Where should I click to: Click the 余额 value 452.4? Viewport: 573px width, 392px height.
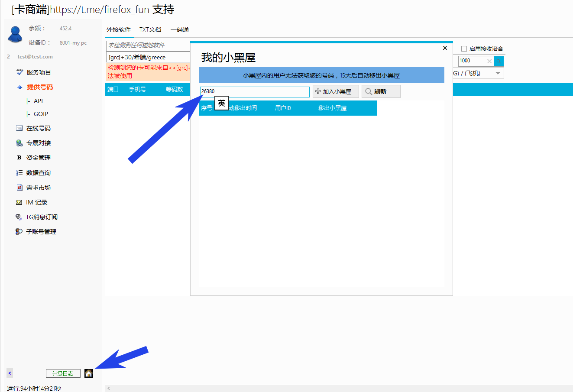[66, 29]
